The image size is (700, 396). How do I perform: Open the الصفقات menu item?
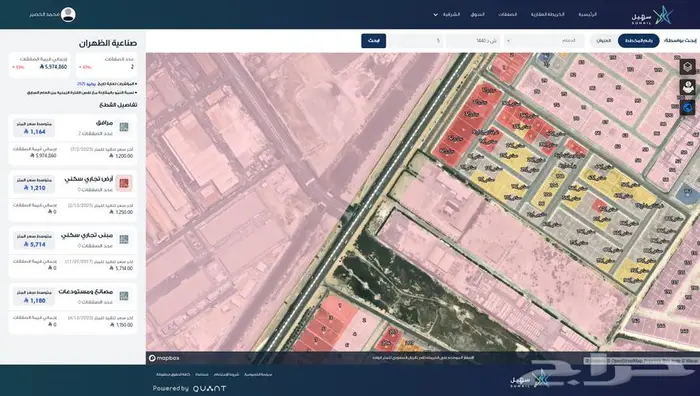coord(508,15)
